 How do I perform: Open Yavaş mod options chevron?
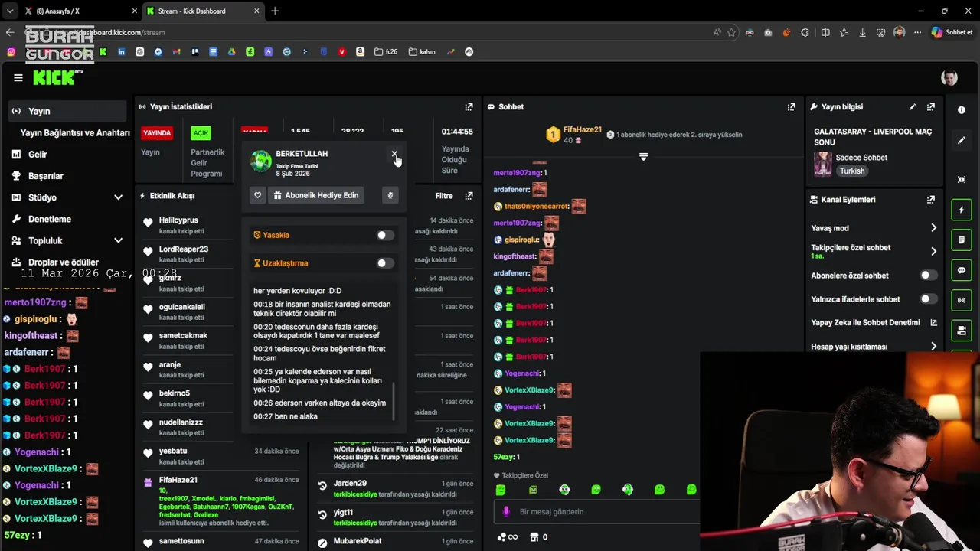[x=933, y=228]
